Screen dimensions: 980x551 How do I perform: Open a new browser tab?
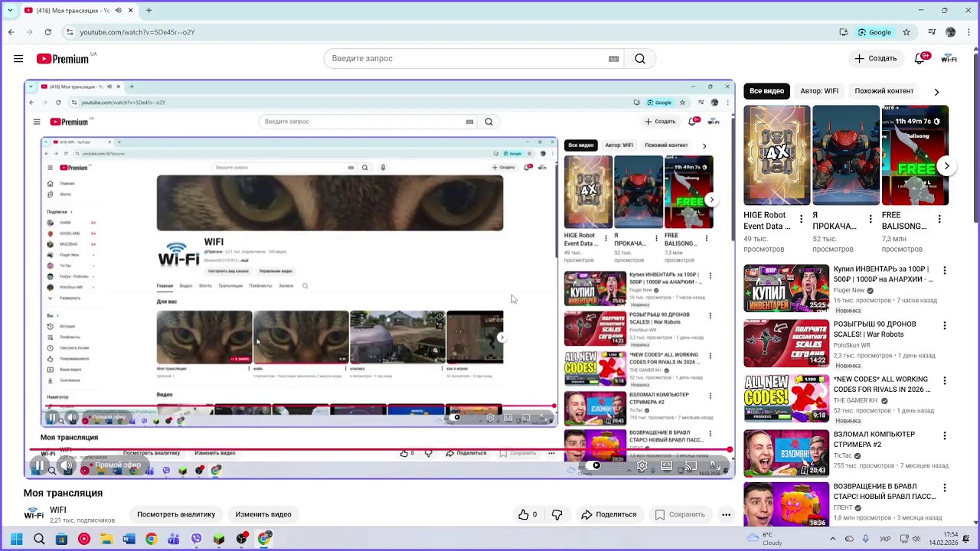[x=149, y=11]
